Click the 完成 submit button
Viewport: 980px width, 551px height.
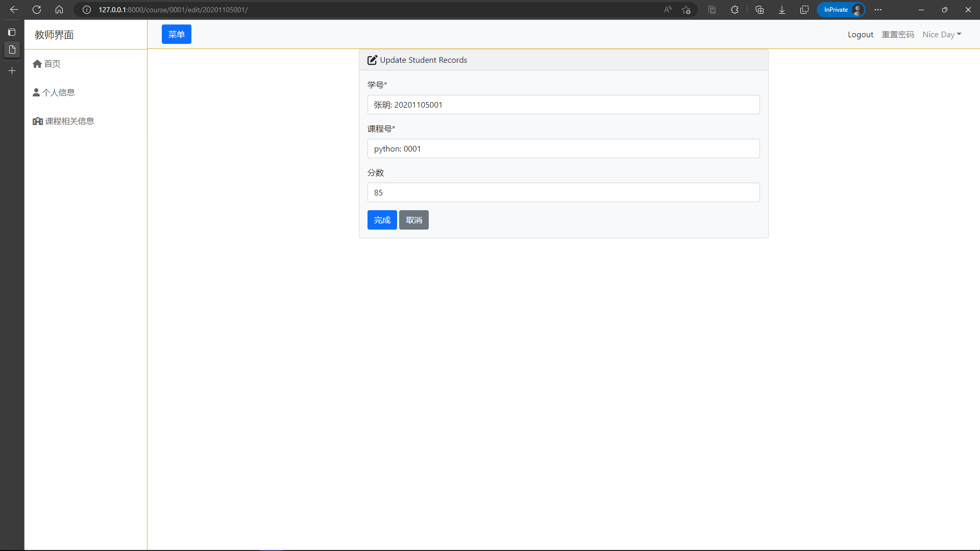coord(382,220)
